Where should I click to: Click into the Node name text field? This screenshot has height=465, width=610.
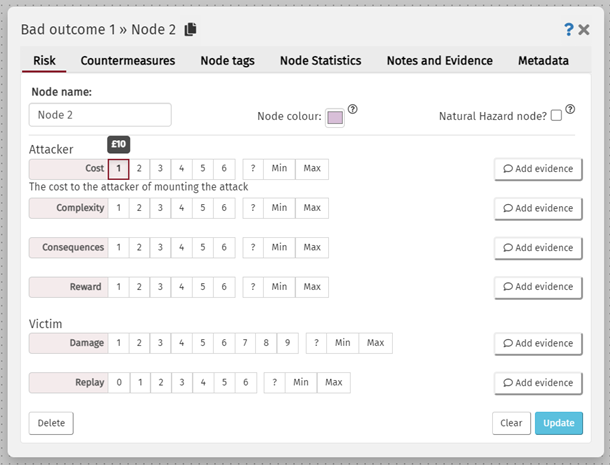[x=100, y=115]
